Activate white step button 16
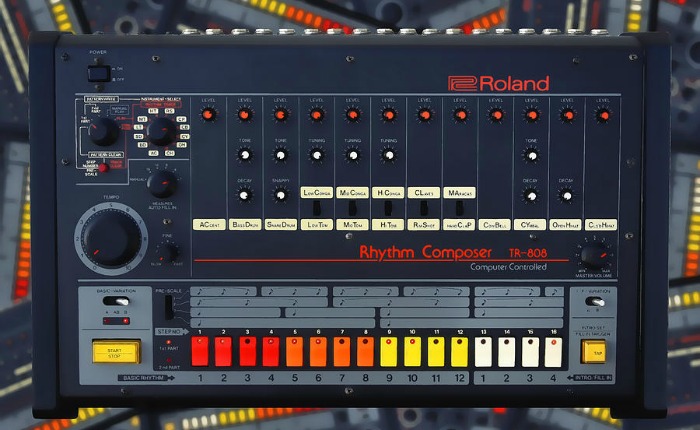Screen dimensions: 700x430 pyautogui.click(x=554, y=352)
